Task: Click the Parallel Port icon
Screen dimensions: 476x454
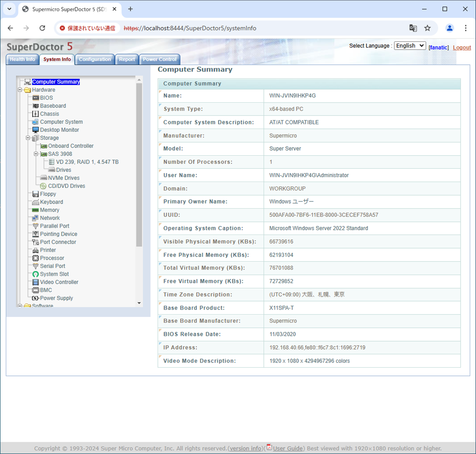Action: pyautogui.click(x=36, y=226)
